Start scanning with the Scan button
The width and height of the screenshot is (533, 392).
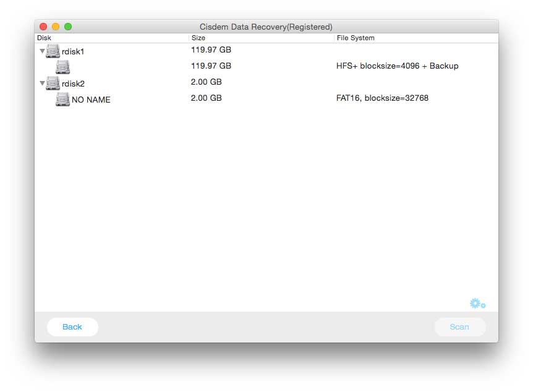pos(460,327)
